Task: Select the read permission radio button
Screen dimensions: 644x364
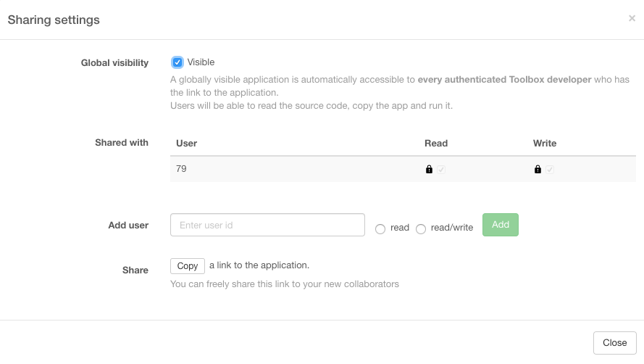Action: tap(380, 228)
